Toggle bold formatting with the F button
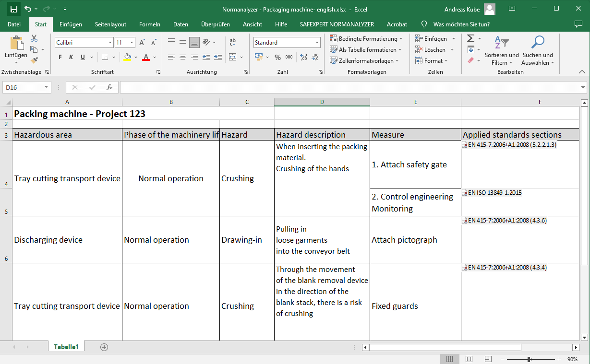Viewport: 590px width, 364px height. (60, 57)
